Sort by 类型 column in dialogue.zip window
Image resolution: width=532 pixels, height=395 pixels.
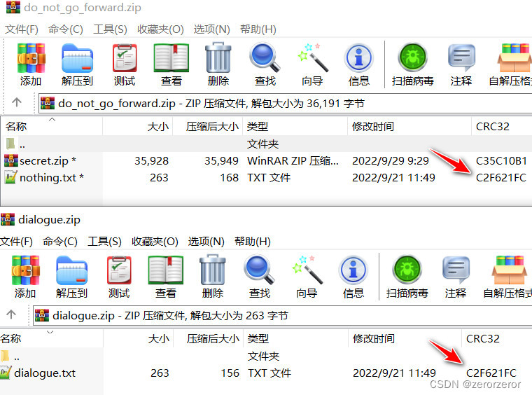click(295, 338)
